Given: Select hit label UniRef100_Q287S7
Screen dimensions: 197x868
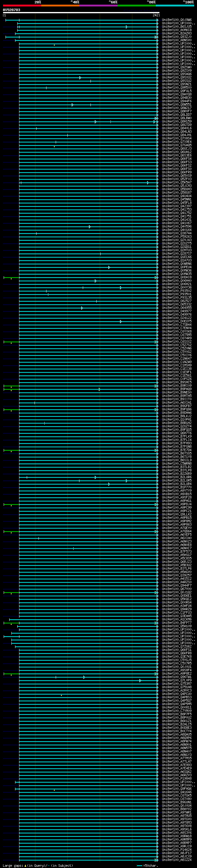Looking at the screenshot, I should [177, 253].
